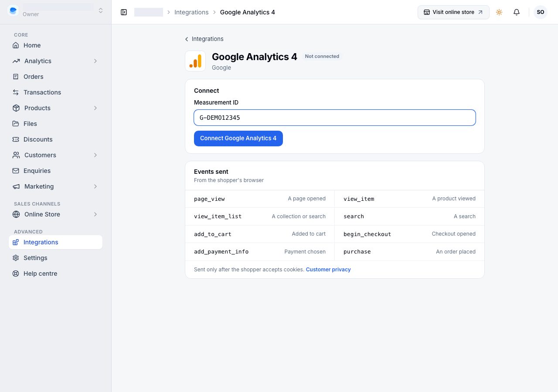Click the Google Analytics 4 breadcrumb text

coord(248,12)
